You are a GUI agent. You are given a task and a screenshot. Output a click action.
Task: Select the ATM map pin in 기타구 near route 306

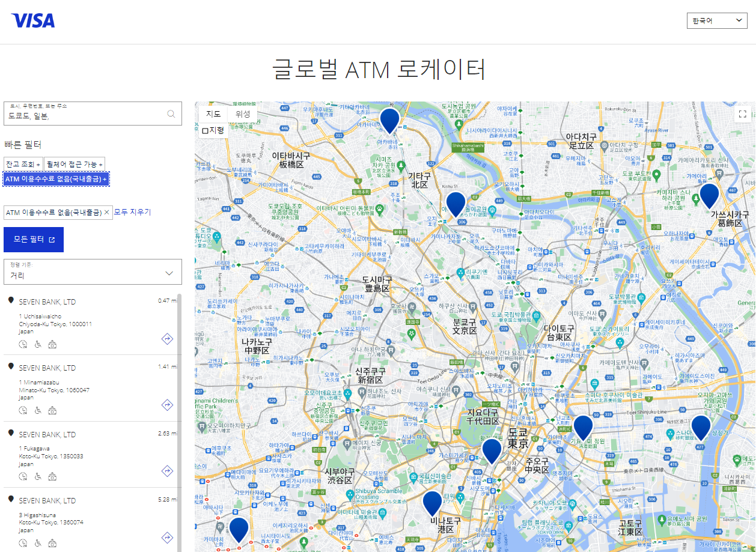click(456, 204)
